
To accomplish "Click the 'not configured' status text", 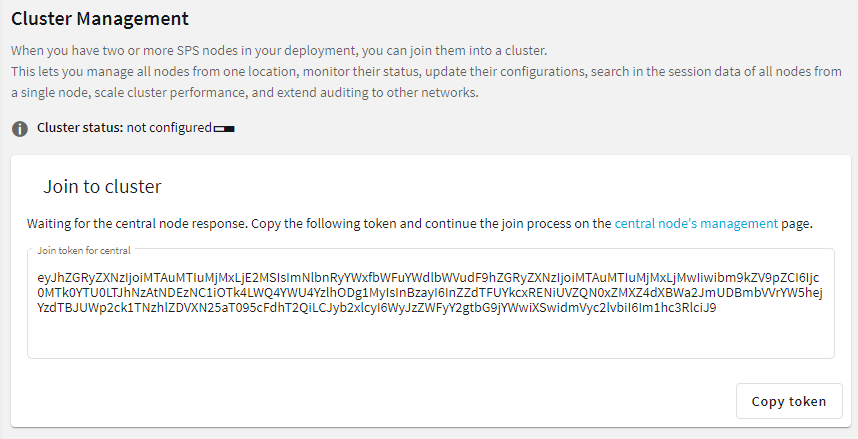I will [169, 128].
